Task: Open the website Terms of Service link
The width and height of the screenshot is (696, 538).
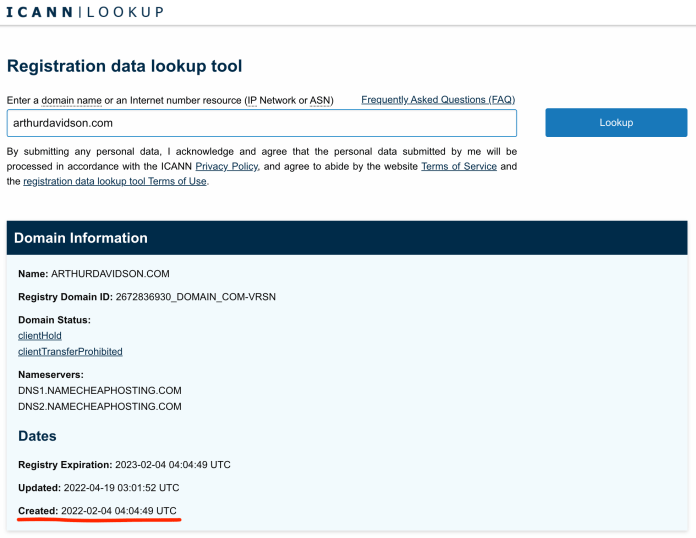Action: coord(458,166)
